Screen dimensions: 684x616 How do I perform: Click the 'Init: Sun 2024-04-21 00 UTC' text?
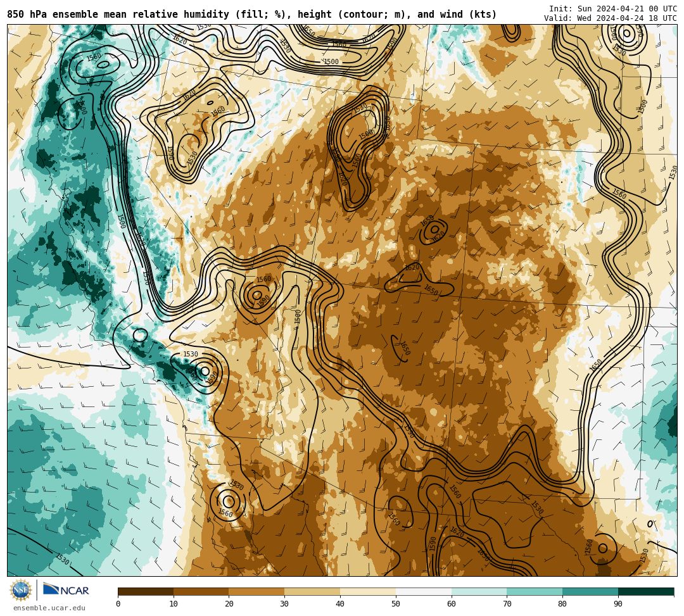pyautogui.click(x=613, y=9)
